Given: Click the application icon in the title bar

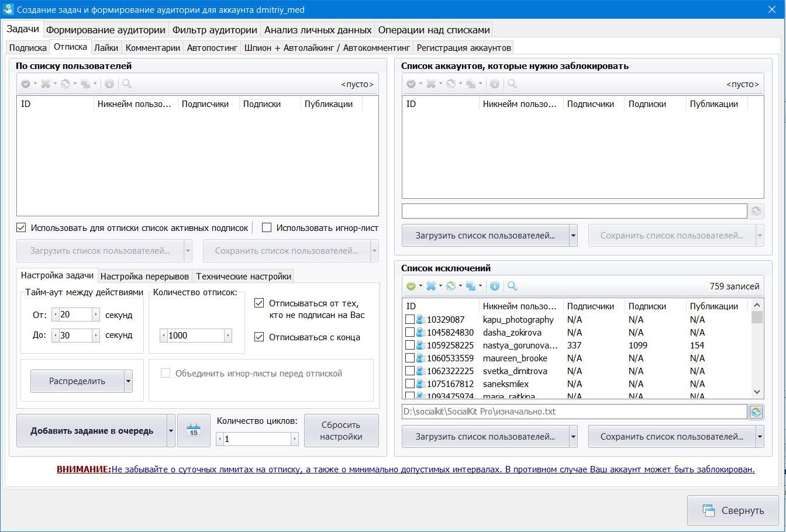Looking at the screenshot, I should [x=8, y=9].
